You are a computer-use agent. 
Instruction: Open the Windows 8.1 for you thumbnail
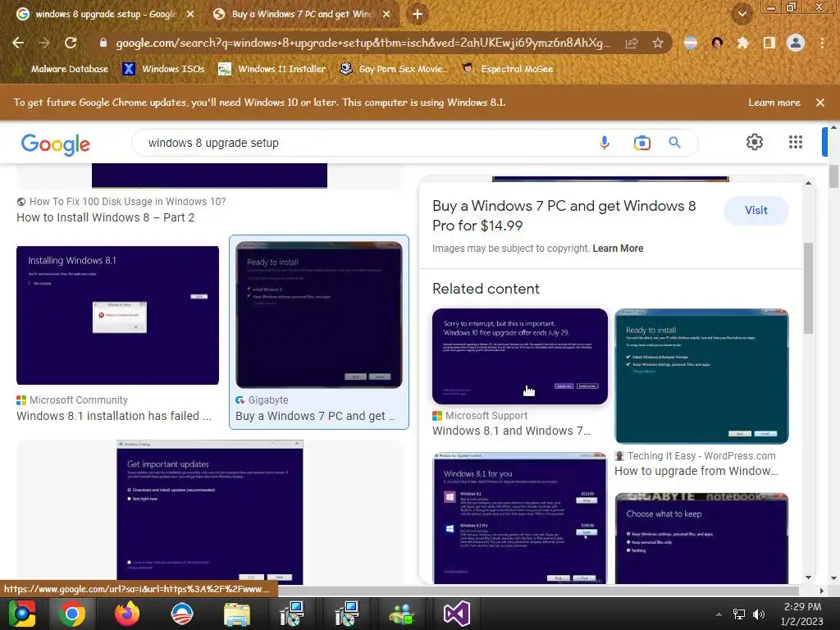[x=519, y=518]
